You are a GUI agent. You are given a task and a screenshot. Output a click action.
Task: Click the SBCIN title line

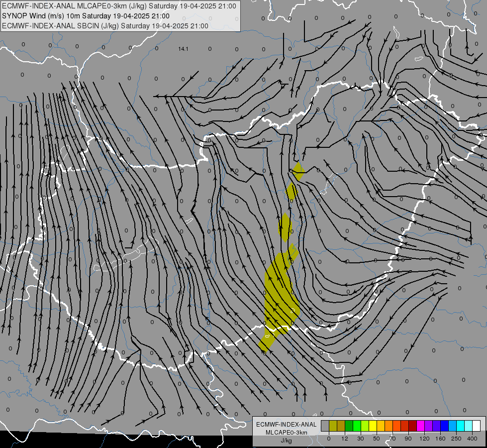tap(105, 26)
